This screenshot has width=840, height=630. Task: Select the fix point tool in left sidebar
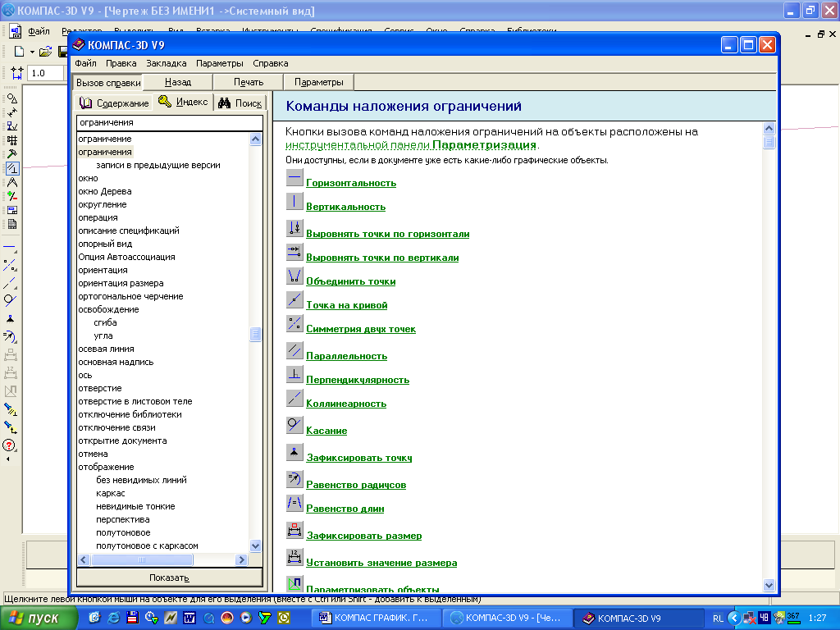[x=10, y=319]
